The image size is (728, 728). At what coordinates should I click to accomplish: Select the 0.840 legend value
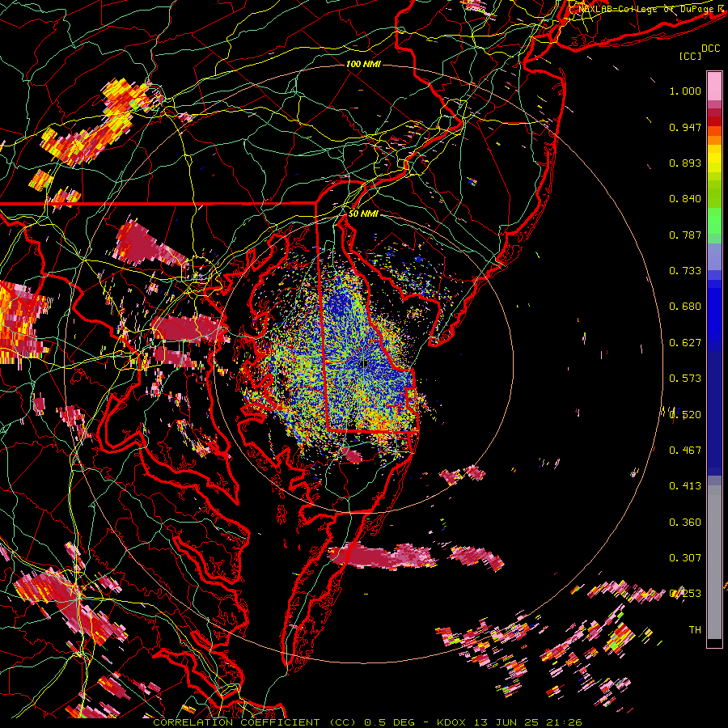coord(685,199)
